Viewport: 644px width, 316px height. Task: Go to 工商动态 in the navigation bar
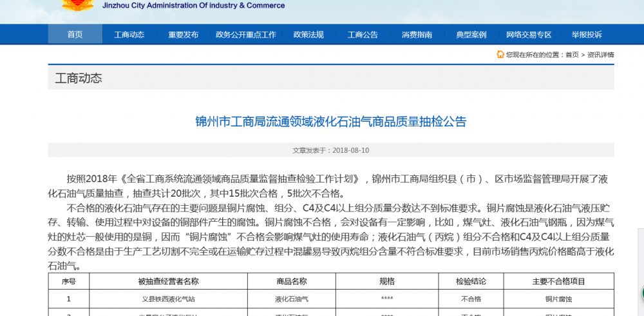[129, 35]
